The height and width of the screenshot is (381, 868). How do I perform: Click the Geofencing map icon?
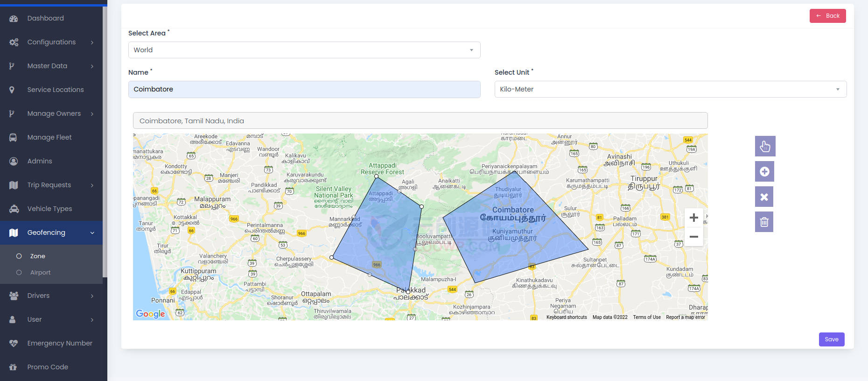click(14, 233)
